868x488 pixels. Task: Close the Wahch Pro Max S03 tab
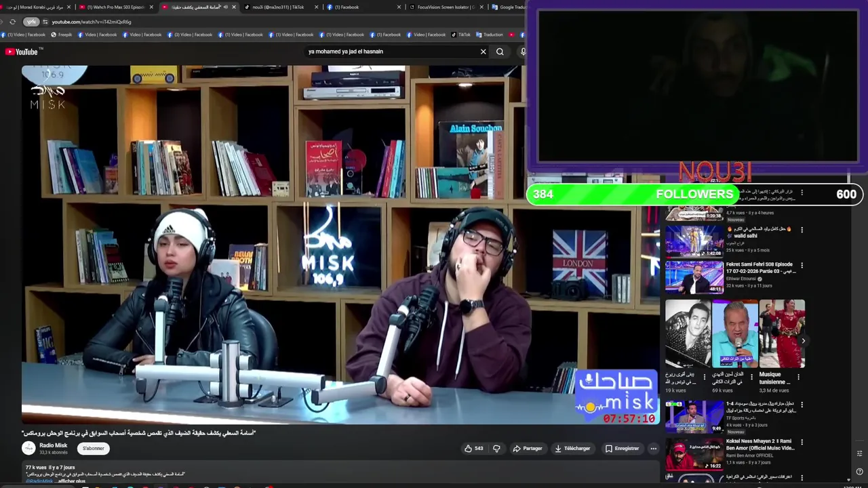(151, 7)
